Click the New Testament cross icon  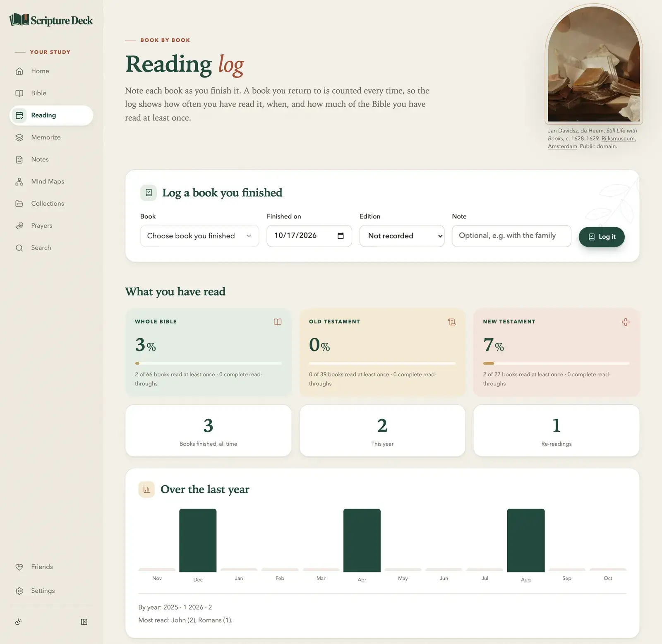tap(626, 322)
